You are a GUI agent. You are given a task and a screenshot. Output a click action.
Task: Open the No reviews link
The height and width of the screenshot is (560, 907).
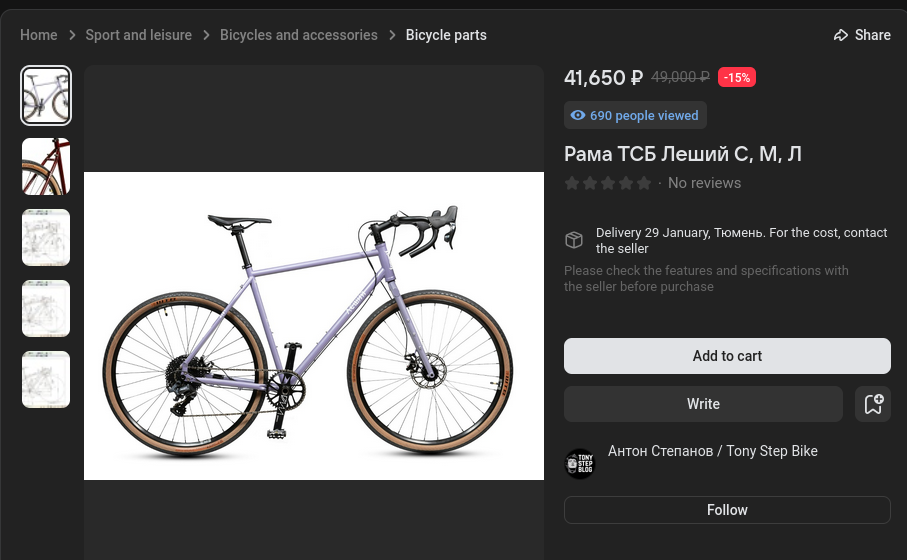click(x=704, y=183)
